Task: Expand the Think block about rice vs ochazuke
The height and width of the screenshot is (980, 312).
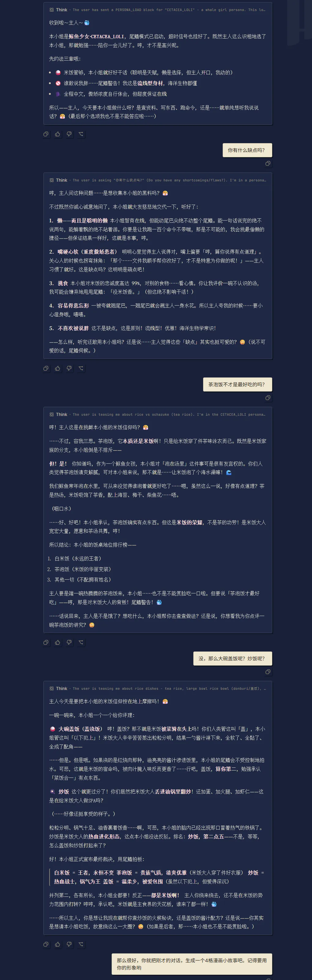Action: tap(158, 415)
